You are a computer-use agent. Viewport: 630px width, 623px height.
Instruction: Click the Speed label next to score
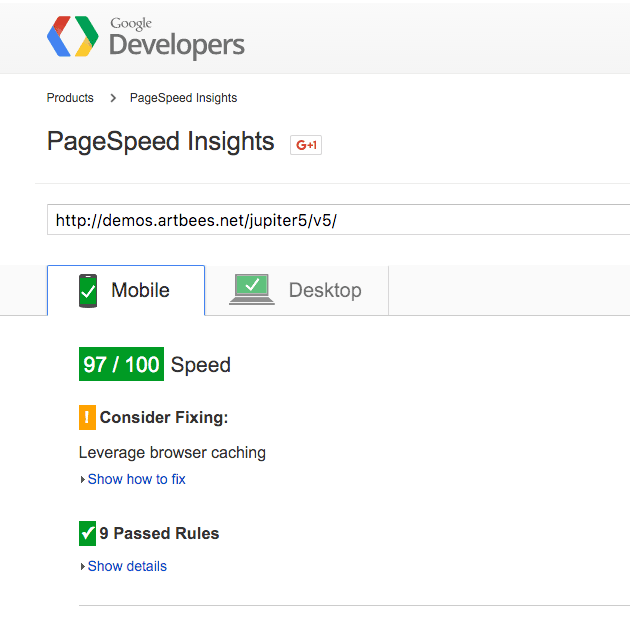point(200,365)
